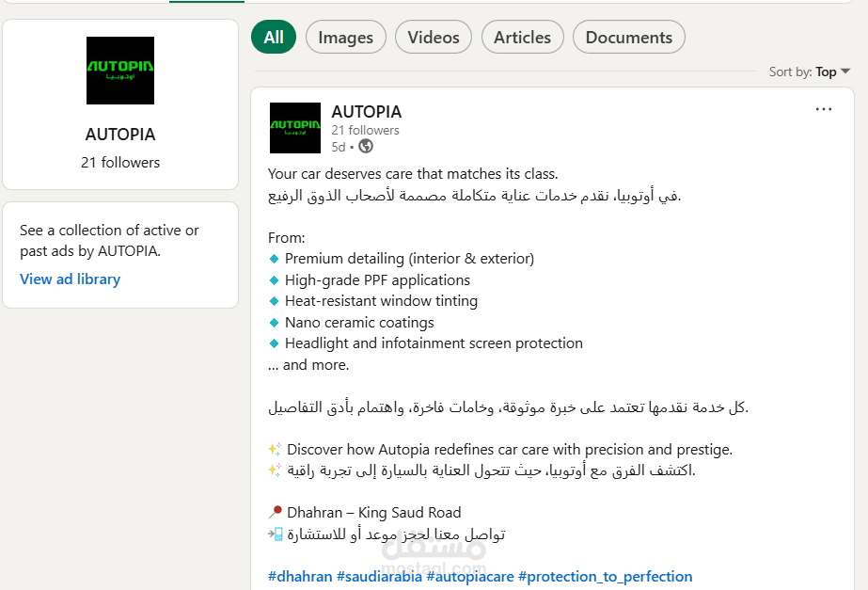
Task: Open the Sort by Top dropdown
Action: 810,72
